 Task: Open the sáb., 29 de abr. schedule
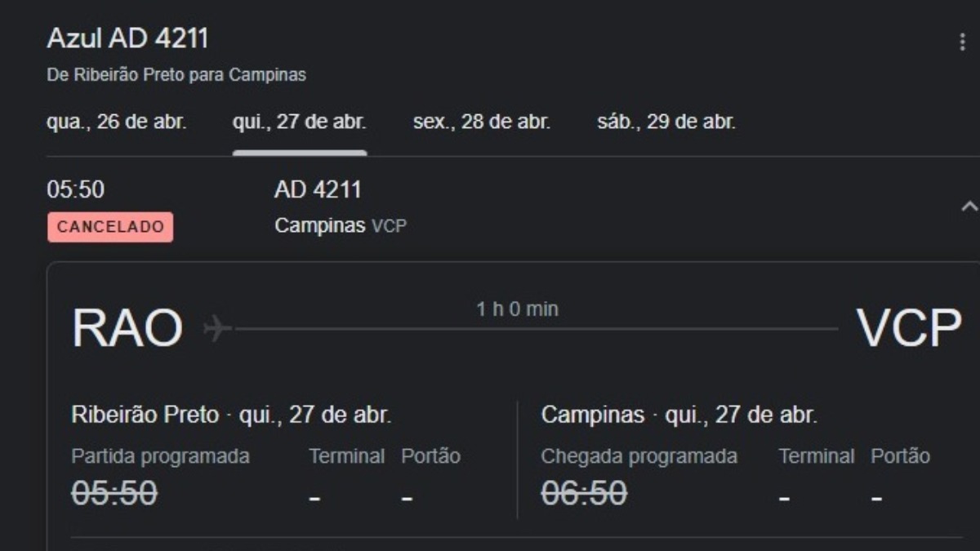[x=666, y=122]
